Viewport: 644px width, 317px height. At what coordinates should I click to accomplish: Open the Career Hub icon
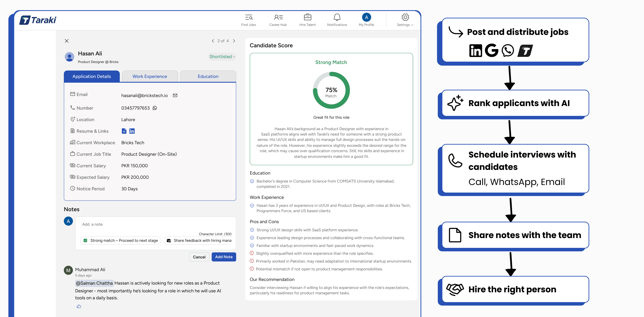[x=278, y=18]
